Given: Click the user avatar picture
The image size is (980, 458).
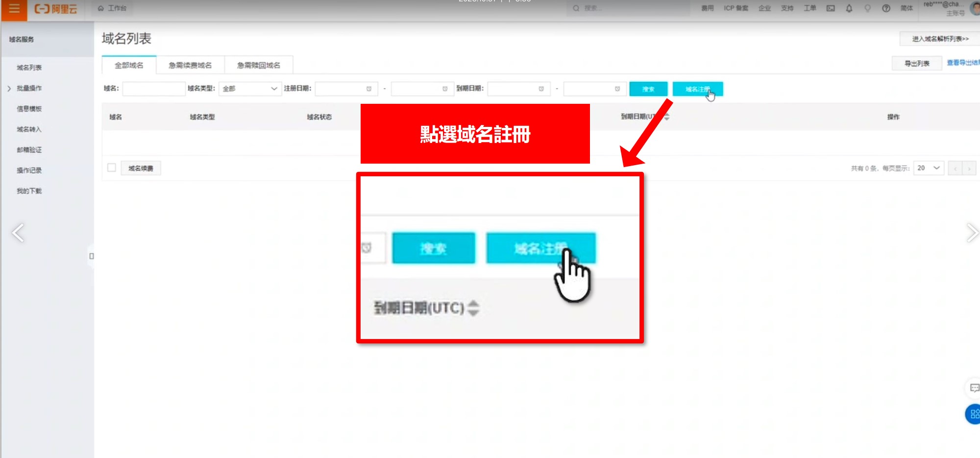Looking at the screenshot, I should click(x=975, y=8).
